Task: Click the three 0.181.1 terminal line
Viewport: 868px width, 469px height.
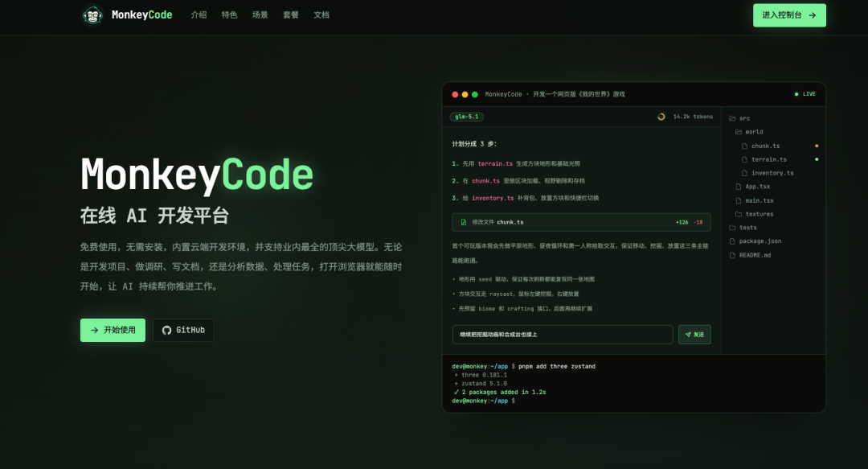Action: tap(481, 375)
